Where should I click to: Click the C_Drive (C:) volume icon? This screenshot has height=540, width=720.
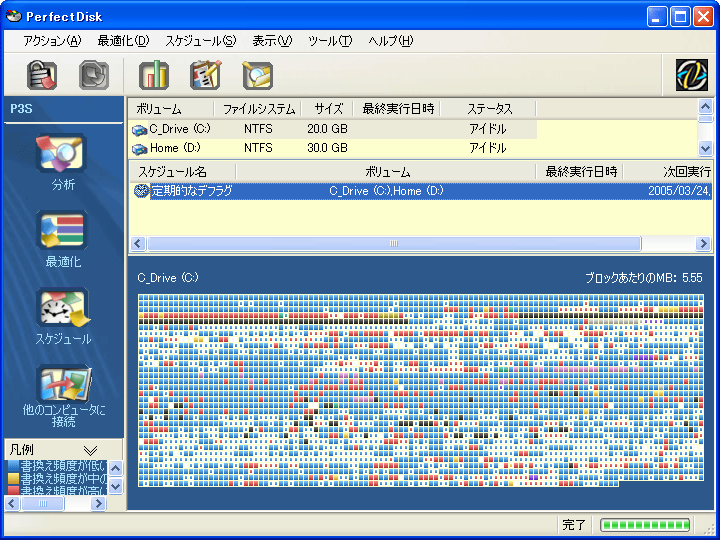(x=140, y=130)
